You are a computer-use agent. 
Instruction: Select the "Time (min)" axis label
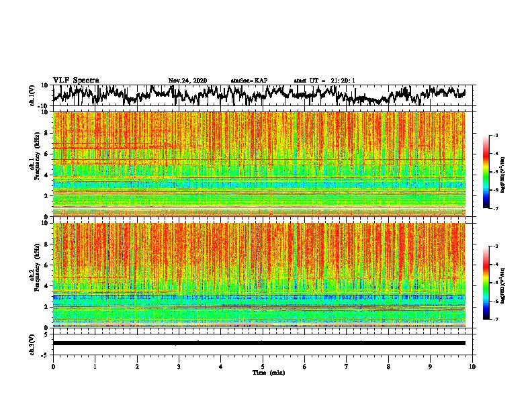269,373
